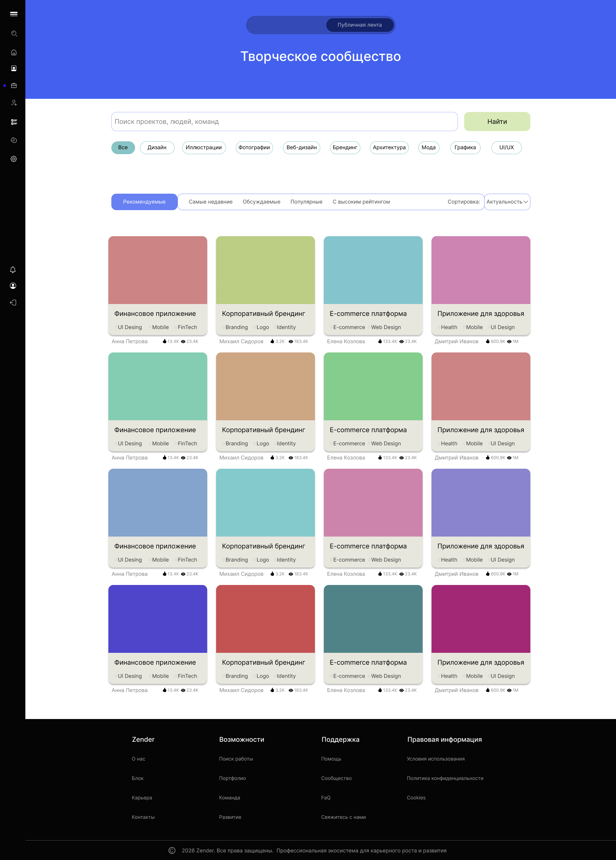The height and width of the screenshot is (860, 616).
Task: Select the Самые недавние tab
Action: pos(210,202)
